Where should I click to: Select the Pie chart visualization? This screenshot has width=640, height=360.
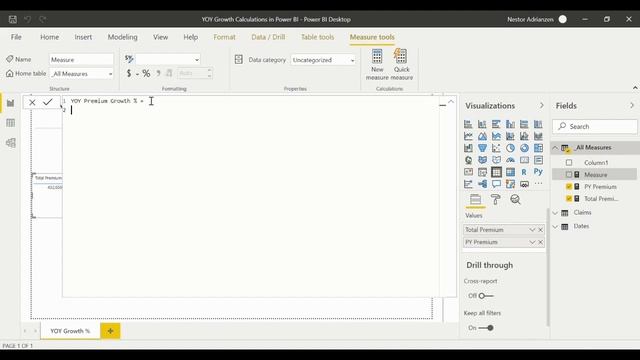coord(510,148)
